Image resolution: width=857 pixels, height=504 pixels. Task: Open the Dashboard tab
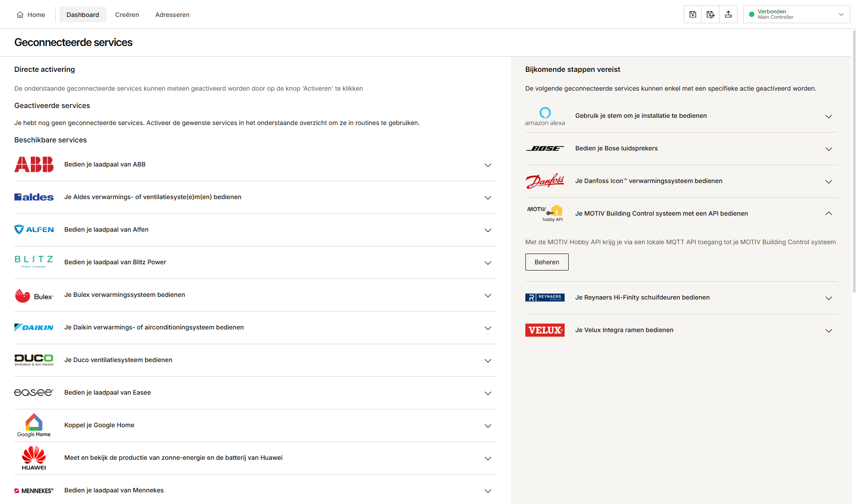(x=83, y=15)
